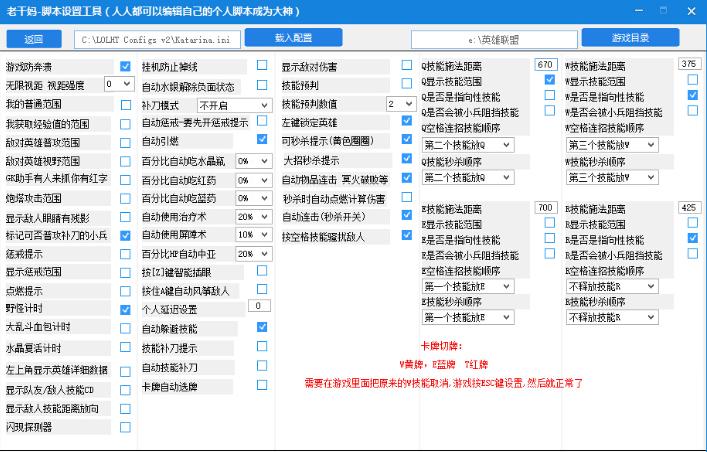
Task: Toggle the 自动引燃 checkbox
Action: (x=262, y=140)
